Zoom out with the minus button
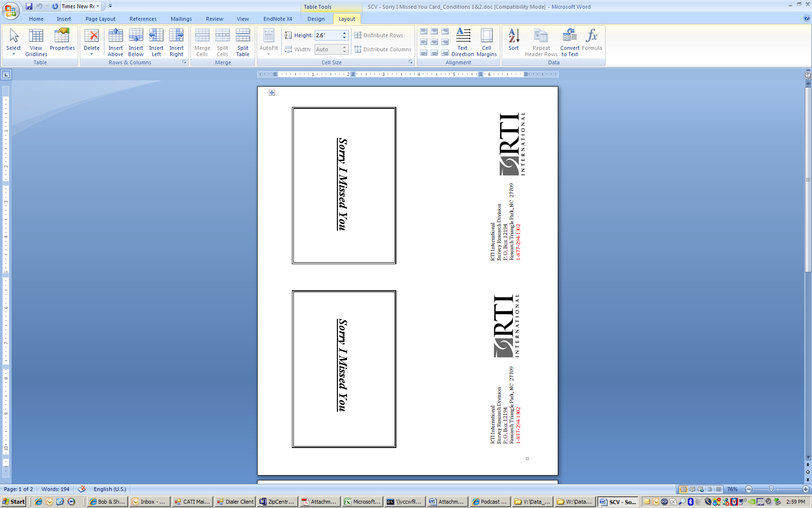Image resolution: width=812 pixels, height=508 pixels. point(749,489)
